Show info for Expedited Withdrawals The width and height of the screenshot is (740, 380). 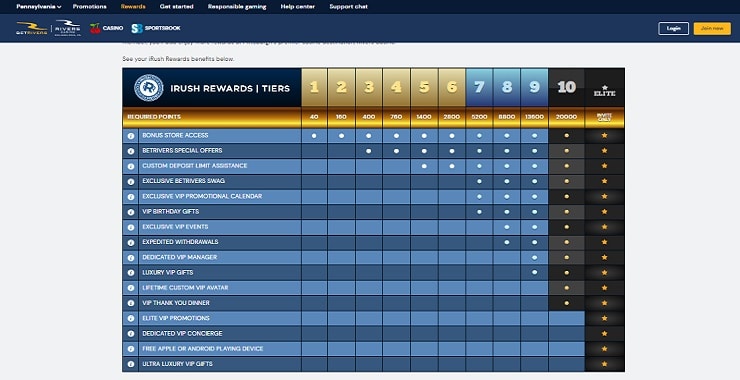tap(131, 243)
